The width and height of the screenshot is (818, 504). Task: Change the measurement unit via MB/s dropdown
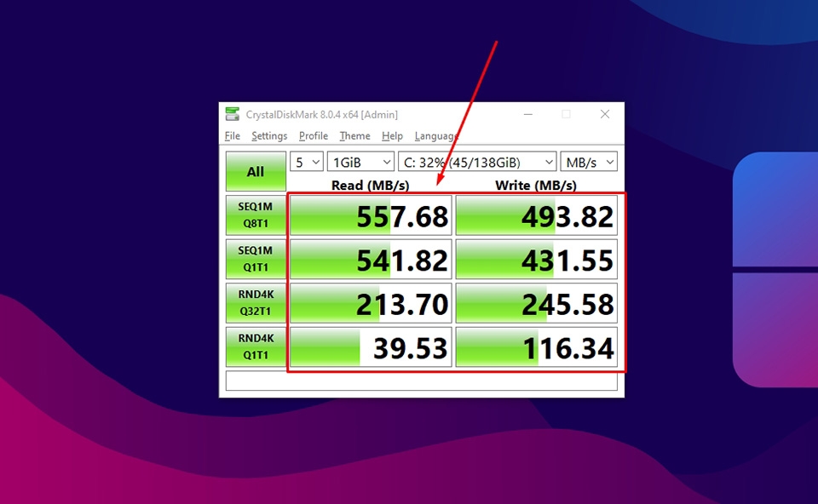pos(588,161)
